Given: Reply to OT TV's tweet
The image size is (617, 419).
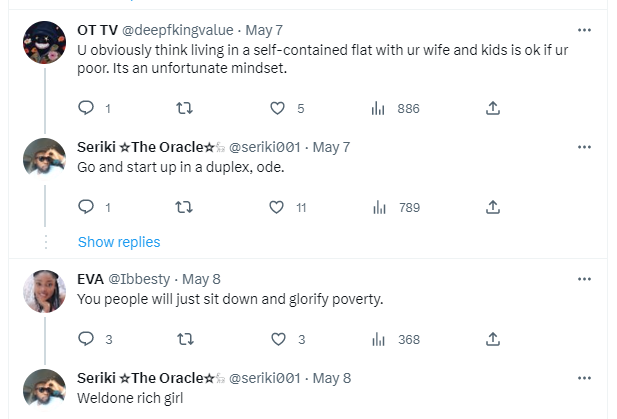Looking at the screenshot, I should click(x=86, y=108).
